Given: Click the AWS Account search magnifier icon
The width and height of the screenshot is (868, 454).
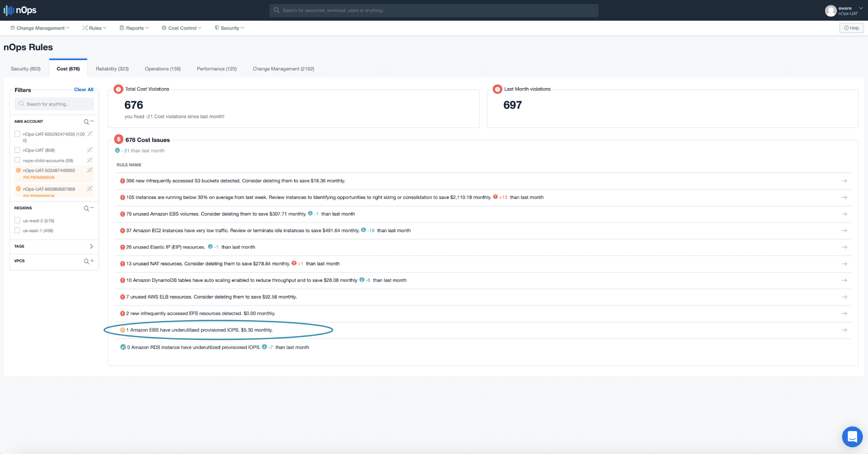Looking at the screenshot, I should (x=86, y=122).
